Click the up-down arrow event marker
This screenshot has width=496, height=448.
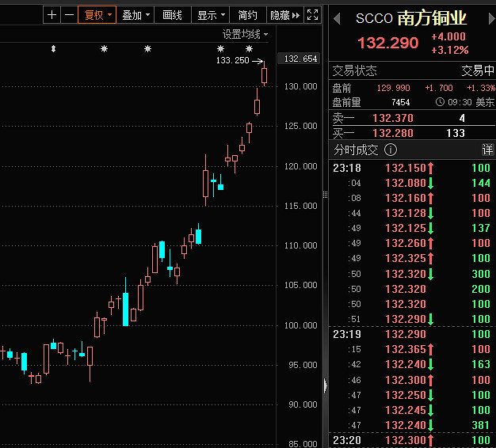coord(53,48)
